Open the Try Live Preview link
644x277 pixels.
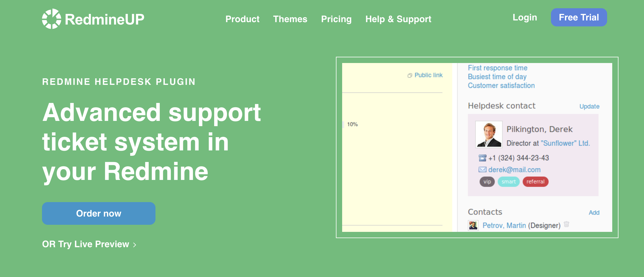tap(89, 244)
